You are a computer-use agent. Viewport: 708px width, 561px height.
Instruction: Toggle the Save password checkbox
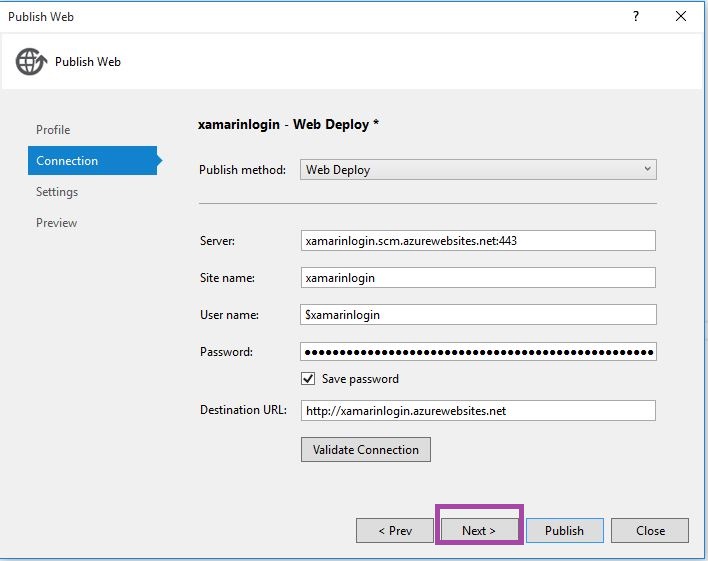tap(308, 379)
